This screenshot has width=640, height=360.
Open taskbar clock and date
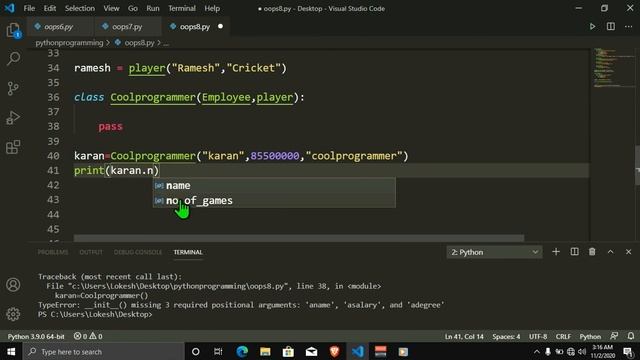[603, 351]
